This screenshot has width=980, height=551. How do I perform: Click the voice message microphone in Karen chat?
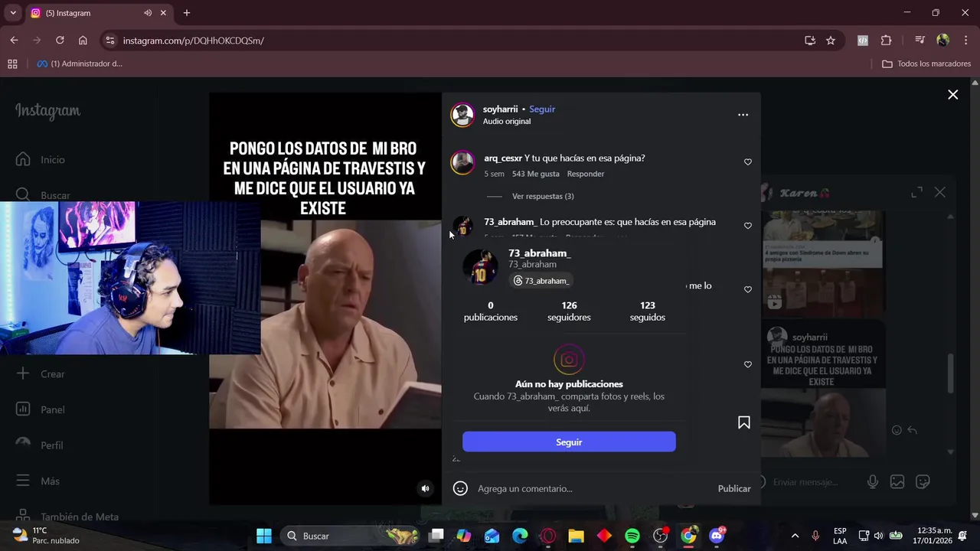point(872,482)
